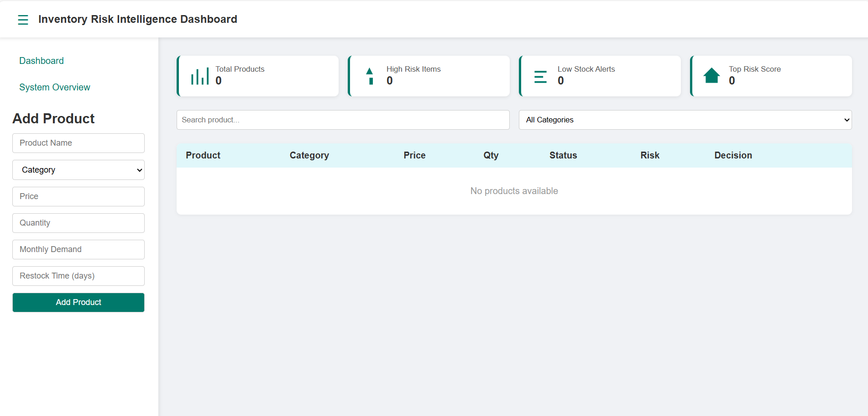This screenshot has height=416, width=868.
Task: Sort by the Price column header
Action: (414, 155)
